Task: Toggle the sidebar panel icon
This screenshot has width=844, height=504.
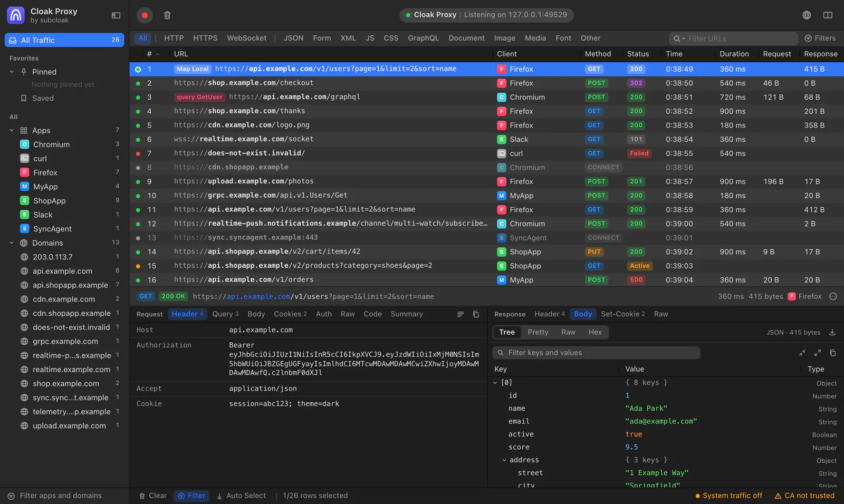Action: 116,15
